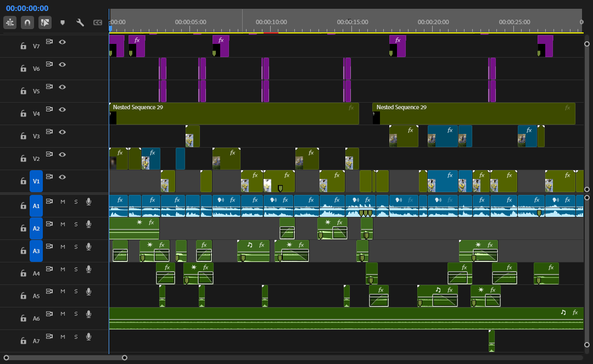Toggle A2 track targeting button
The image size is (593, 364).
[x=36, y=228]
